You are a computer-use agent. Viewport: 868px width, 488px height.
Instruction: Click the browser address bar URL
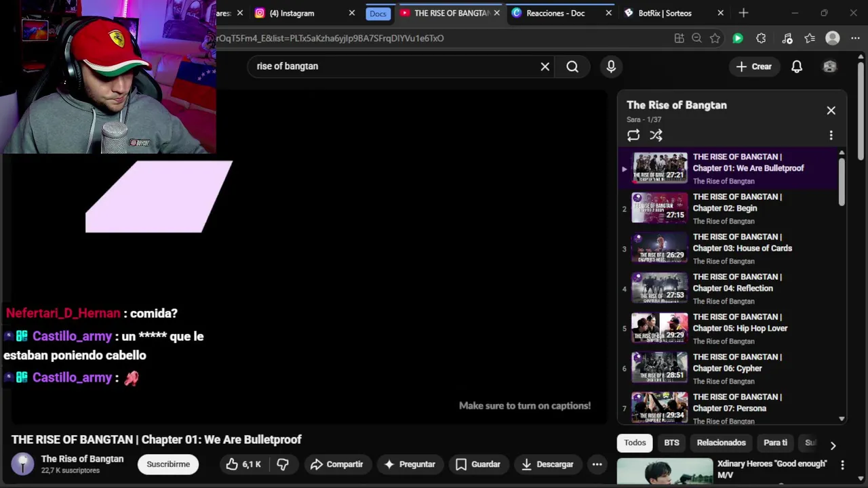tap(330, 38)
